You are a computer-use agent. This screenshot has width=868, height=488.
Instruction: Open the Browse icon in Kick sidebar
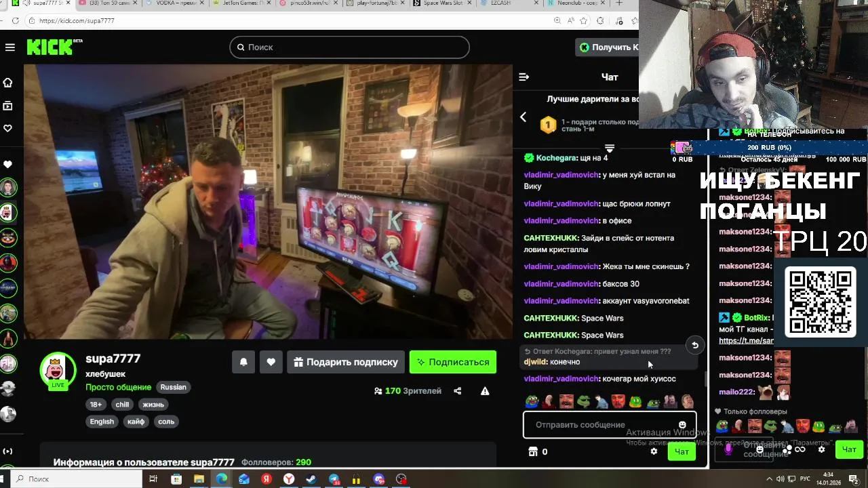8,106
